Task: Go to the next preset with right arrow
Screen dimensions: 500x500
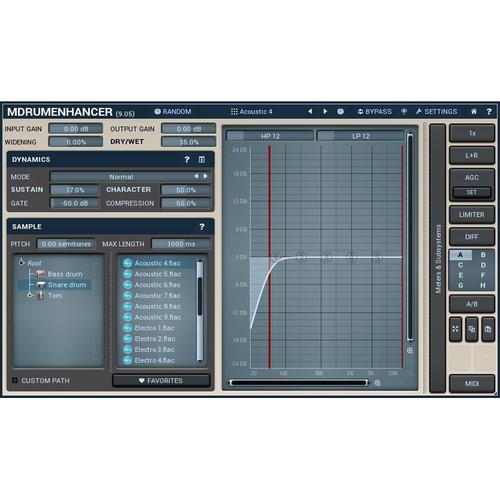Action: click(325, 111)
